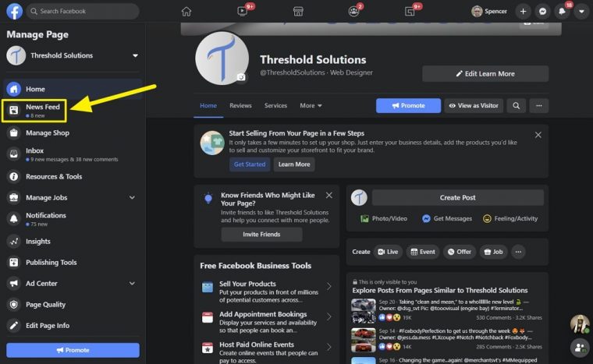This screenshot has width=593, height=364.
Task: Open the Groups icon in top bar
Action: (353, 12)
